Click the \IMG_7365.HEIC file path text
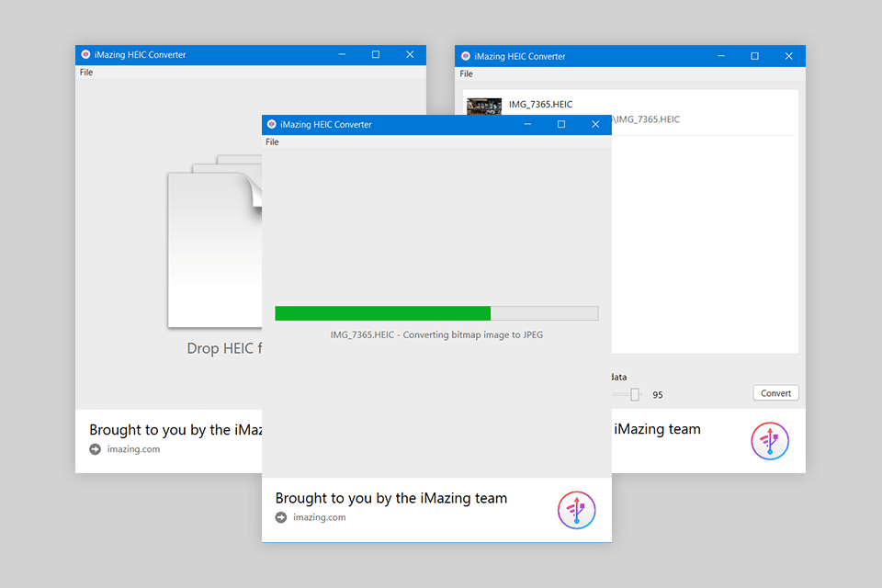The image size is (882, 588). coord(646,119)
